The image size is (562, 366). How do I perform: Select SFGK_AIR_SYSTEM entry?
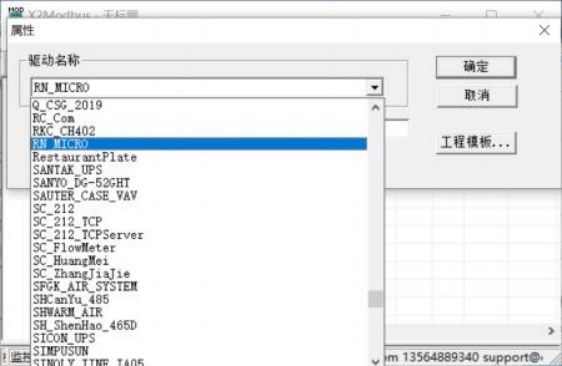click(x=199, y=286)
